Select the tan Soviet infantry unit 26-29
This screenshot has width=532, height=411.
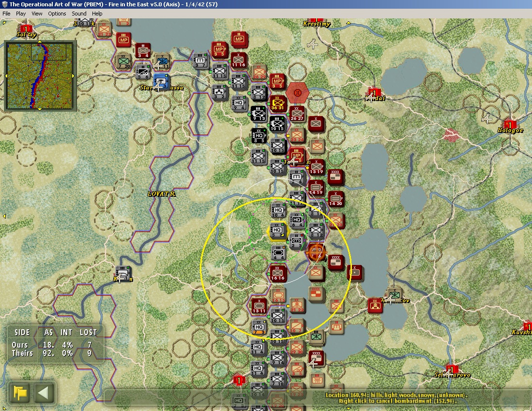[x=259, y=73]
